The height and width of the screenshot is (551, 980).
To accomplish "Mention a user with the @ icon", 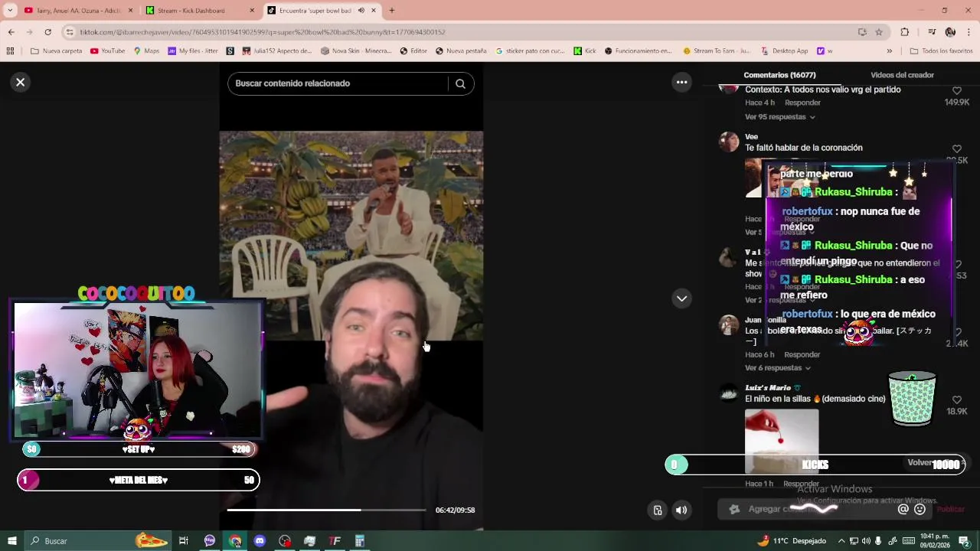I will pos(903,509).
